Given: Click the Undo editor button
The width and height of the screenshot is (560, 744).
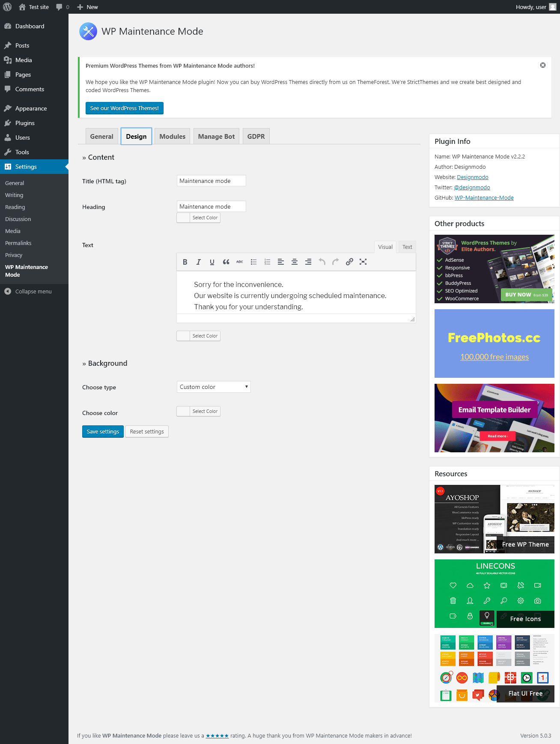Looking at the screenshot, I should coord(322,262).
